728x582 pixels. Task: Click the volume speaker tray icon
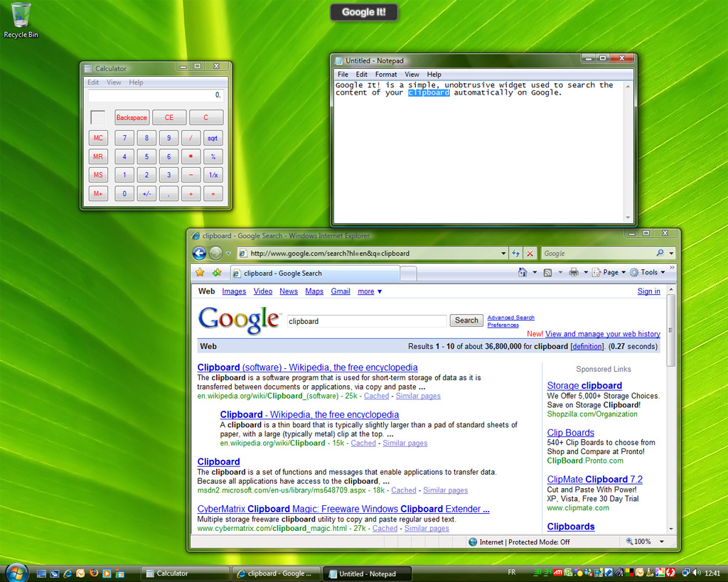tap(697, 573)
